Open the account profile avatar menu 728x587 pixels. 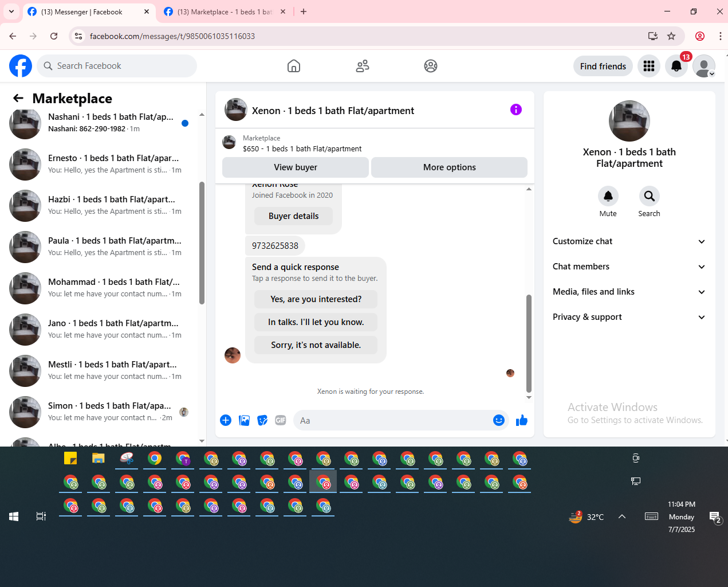[x=704, y=66]
